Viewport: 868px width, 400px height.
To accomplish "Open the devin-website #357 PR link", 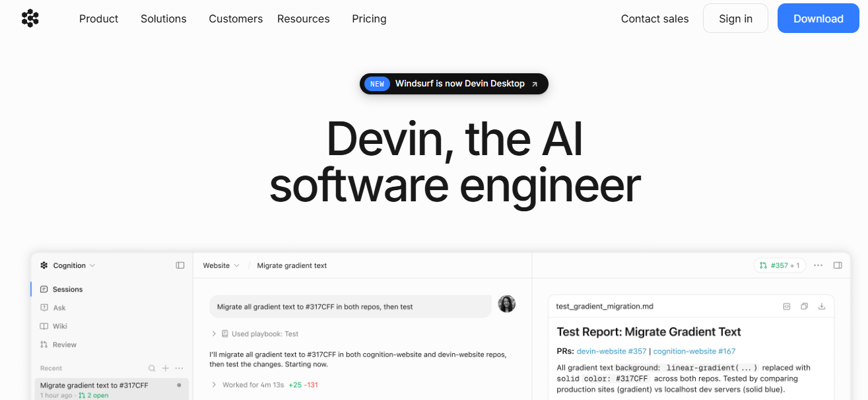I will tap(612, 351).
